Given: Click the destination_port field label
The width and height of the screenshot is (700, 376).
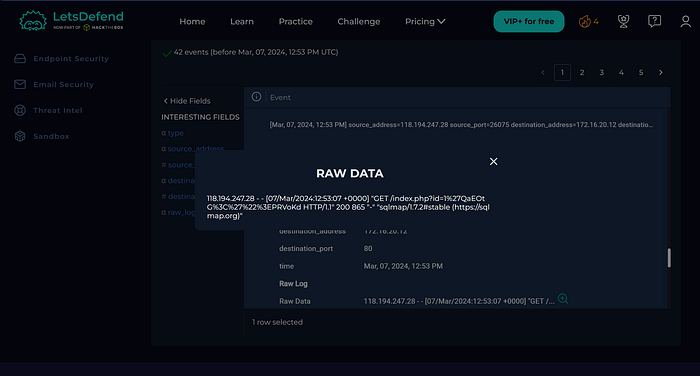Looking at the screenshot, I should tap(306, 248).
